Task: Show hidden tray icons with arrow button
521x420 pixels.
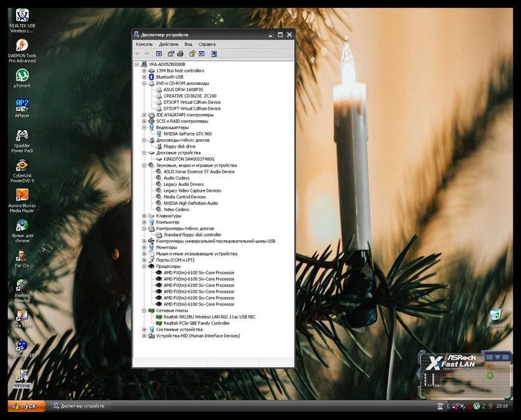Action: point(448,406)
